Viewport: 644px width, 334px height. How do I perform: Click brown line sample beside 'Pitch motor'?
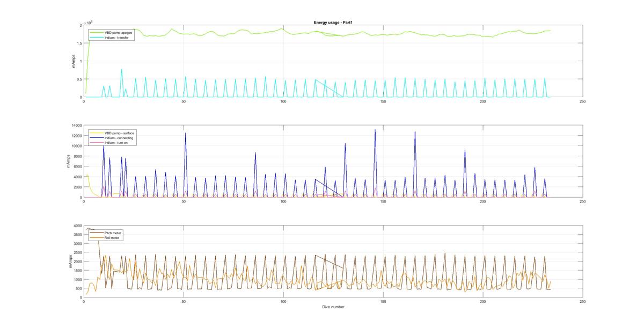97,233
